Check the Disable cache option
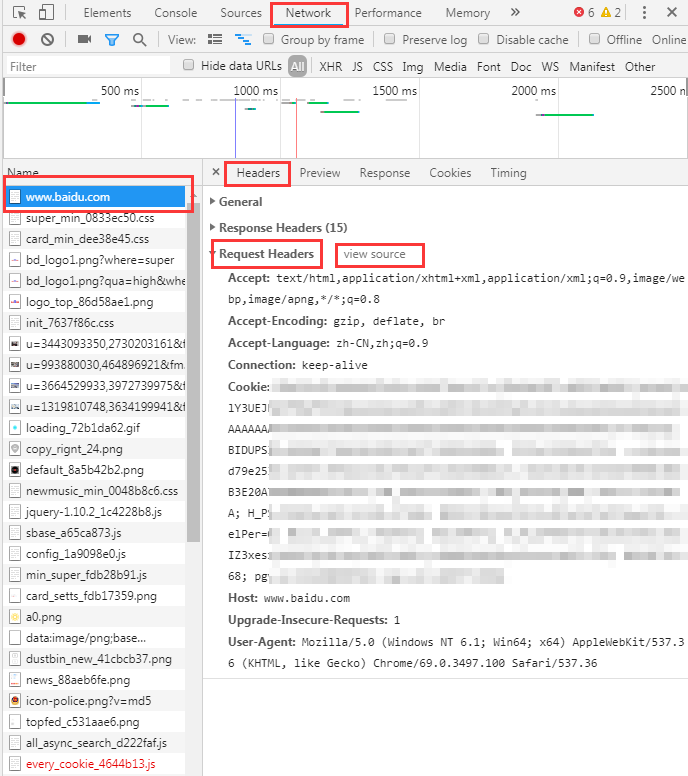 coord(484,40)
